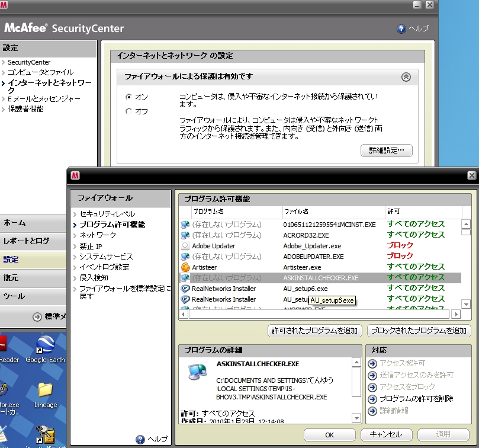
Task: Click the 適用 button
Action: (443, 435)
